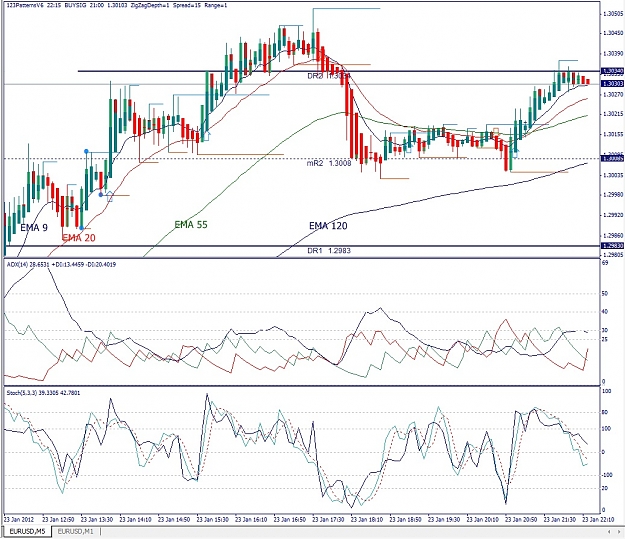This screenshot has width=625, height=539.
Task: Click the 23 Jan 15:30 time label
Action: click(213, 520)
